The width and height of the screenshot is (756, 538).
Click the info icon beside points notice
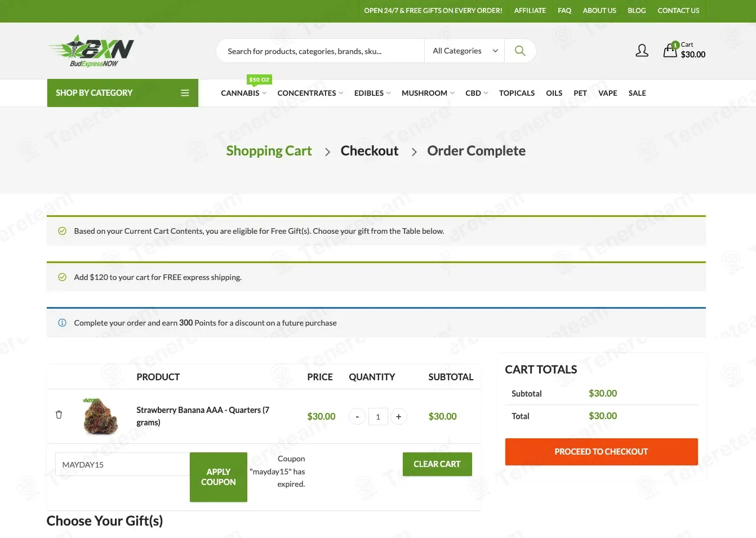(62, 323)
